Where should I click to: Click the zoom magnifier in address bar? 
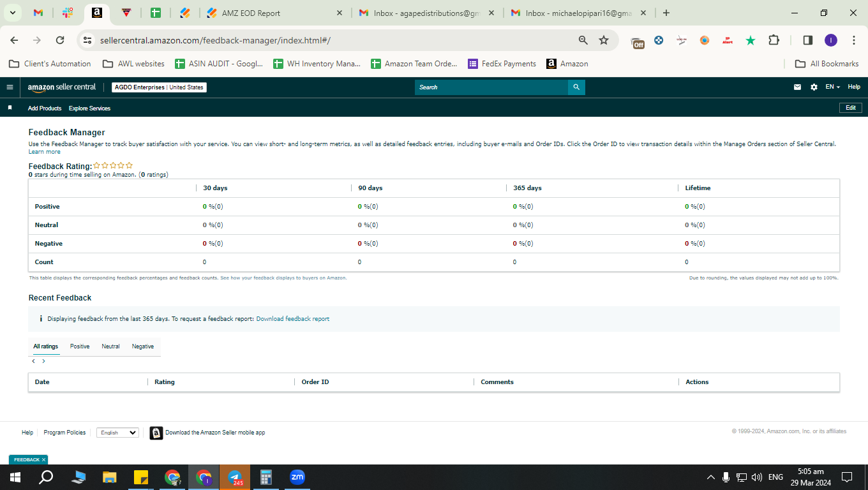(583, 40)
